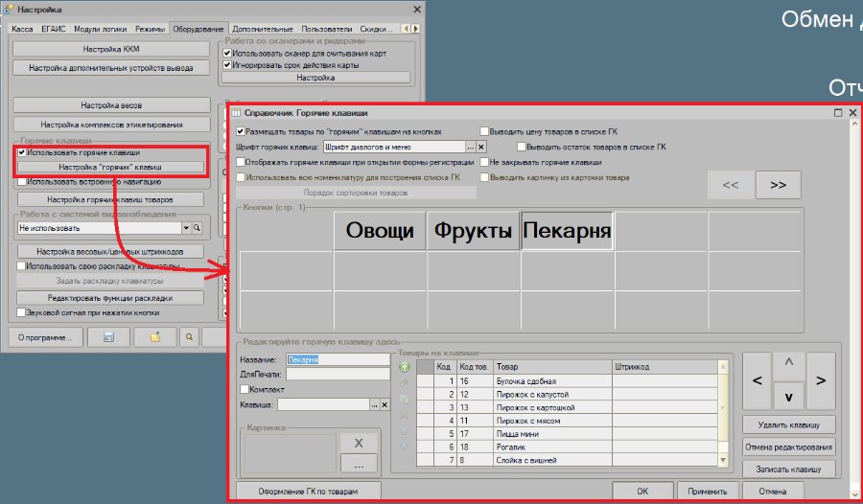The image size is (863, 504).
Task: Switch to the Модули логики tab
Action: pyautogui.click(x=100, y=29)
